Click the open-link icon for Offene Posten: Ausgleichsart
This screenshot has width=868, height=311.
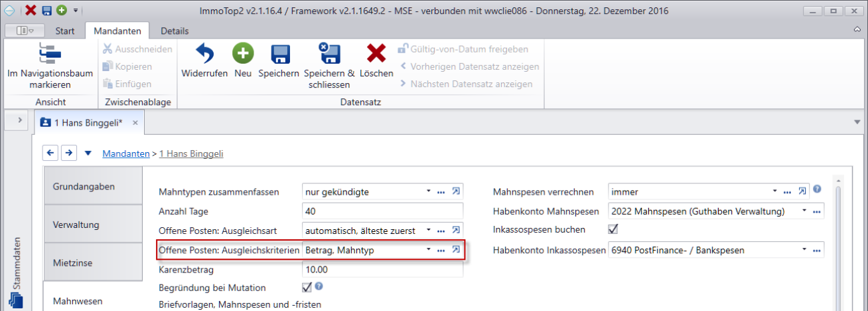[456, 230]
